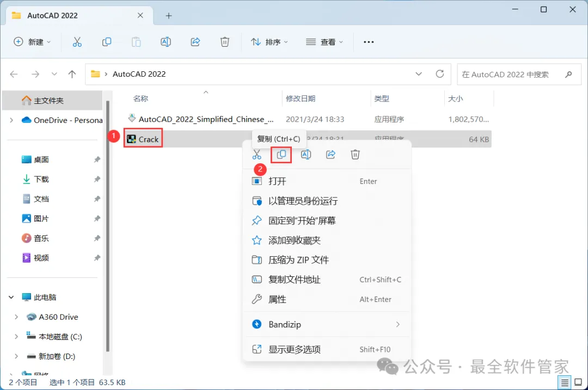Choose 以管理员身份运行 run as administrator
Screen dimensions: 588x390
point(327,201)
